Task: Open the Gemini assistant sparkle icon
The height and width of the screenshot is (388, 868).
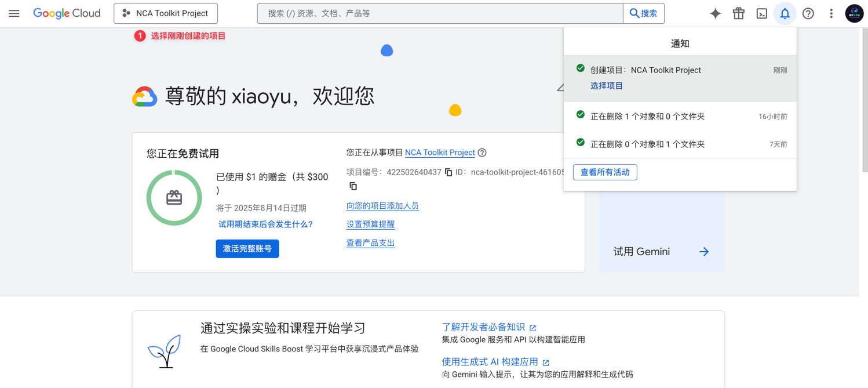Action: [715, 13]
